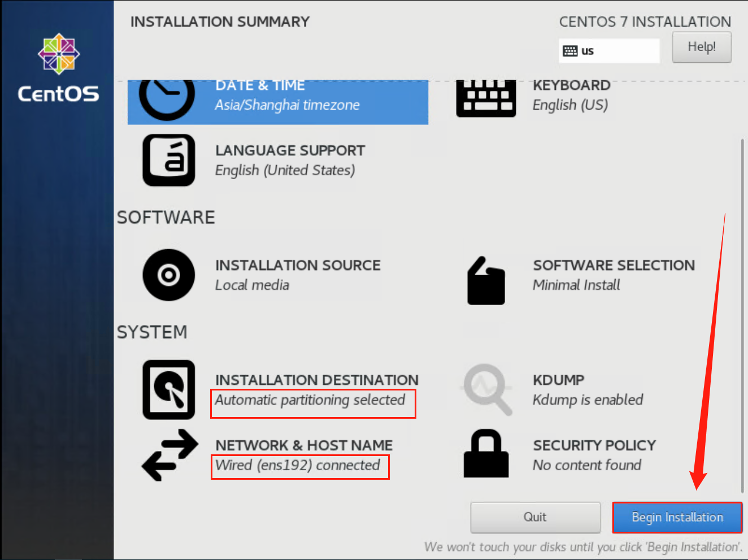This screenshot has width=748, height=560.
Task: Click the Installation Destination hard disk icon
Action: 168,389
